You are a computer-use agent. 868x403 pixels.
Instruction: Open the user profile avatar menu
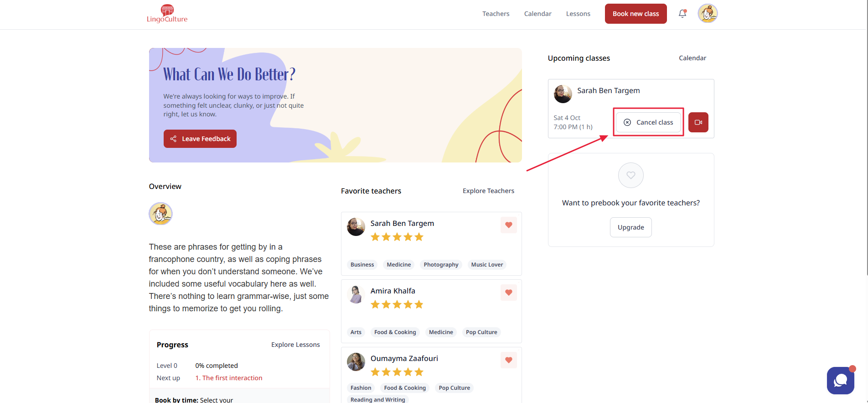pos(707,13)
